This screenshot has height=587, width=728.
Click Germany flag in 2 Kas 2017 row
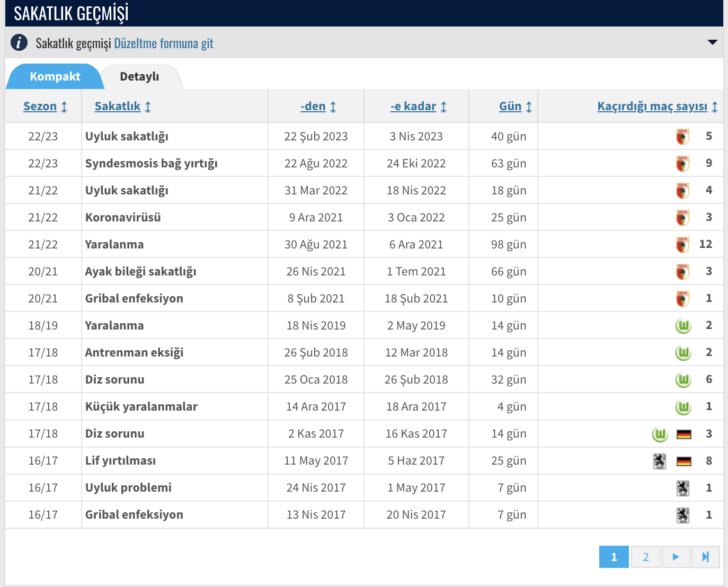coord(684,434)
